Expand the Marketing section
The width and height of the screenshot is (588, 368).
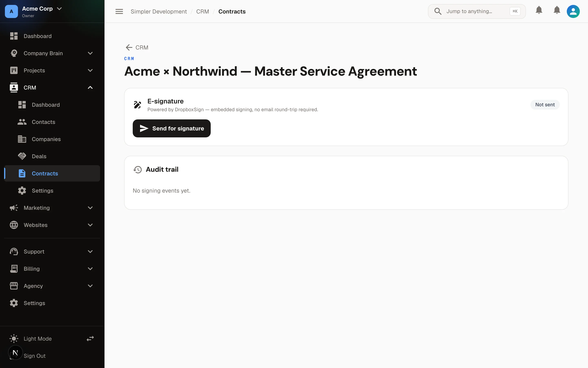90,208
